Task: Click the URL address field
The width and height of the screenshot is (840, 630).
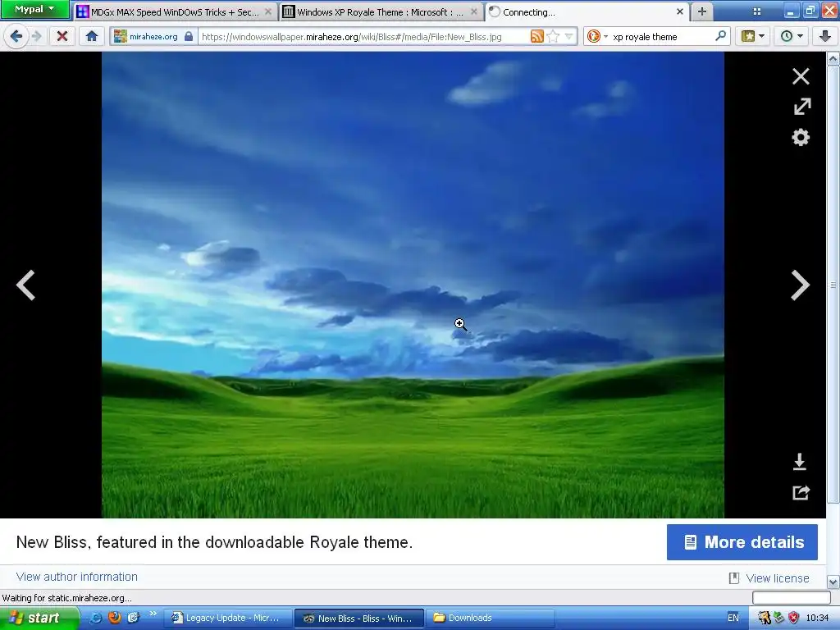Action: click(363, 36)
